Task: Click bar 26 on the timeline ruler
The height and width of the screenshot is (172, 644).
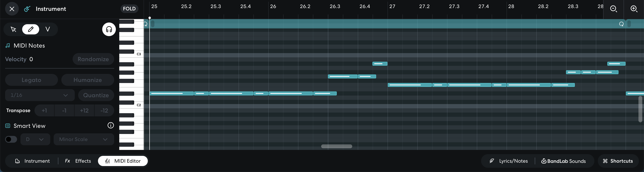Action: point(273,7)
